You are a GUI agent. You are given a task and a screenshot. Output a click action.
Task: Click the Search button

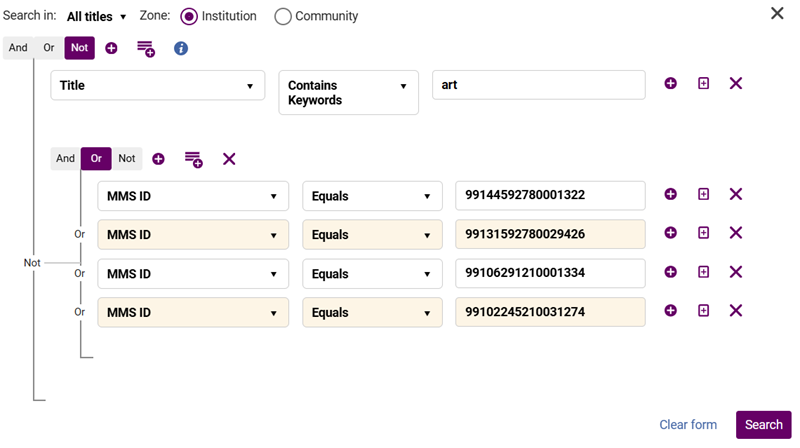pos(763,425)
